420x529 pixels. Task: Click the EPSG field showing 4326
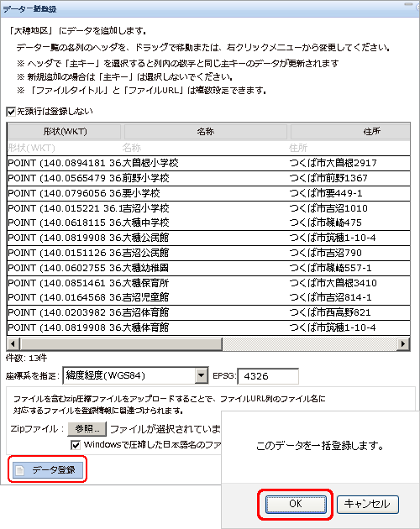click(x=268, y=376)
